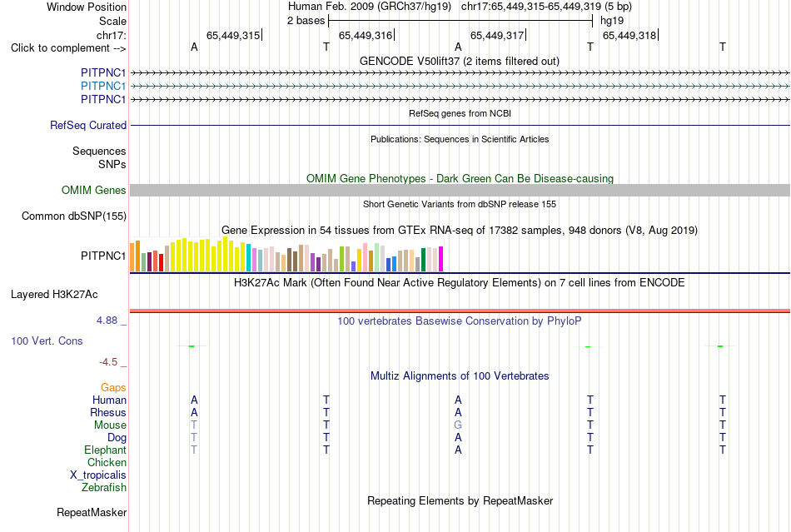Click the 65,449,316 position label
This screenshot has height=532, width=791.
click(x=366, y=35)
